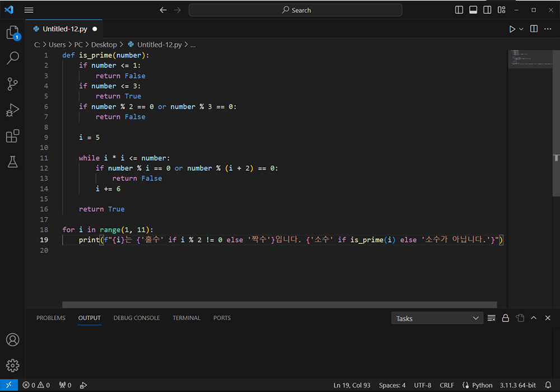Screen dimensions: 560x392
Task: Expand the breadcrumb ellipsis symbol segment
Action: (193, 45)
